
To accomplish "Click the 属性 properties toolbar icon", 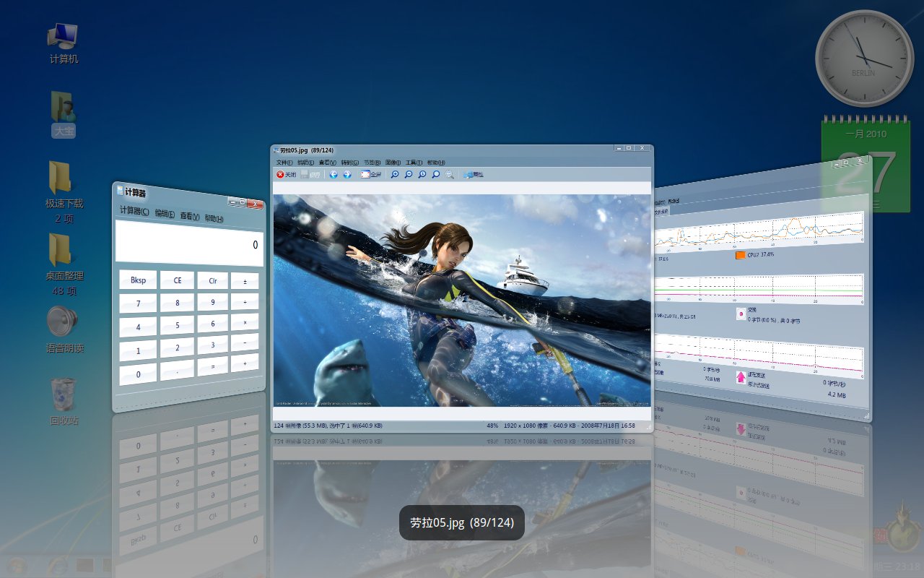I will (474, 174).
